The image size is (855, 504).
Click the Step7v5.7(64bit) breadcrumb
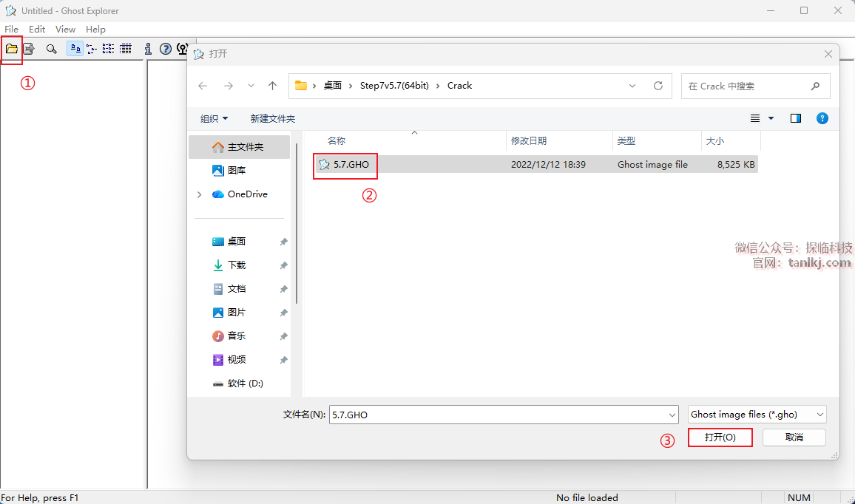(x=394, y=86)
